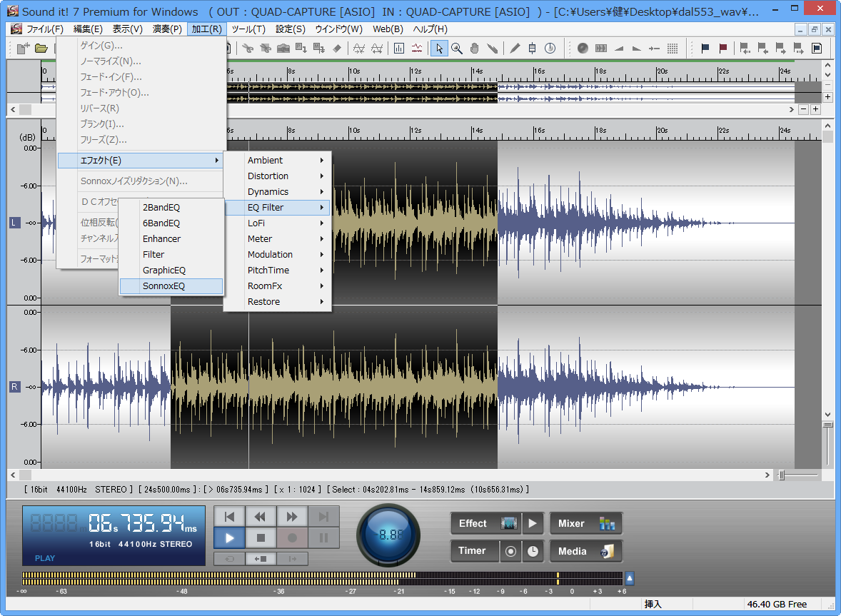Open the 設定(S) menu
This screenshot has width=841, height=616.
[290, 29]
